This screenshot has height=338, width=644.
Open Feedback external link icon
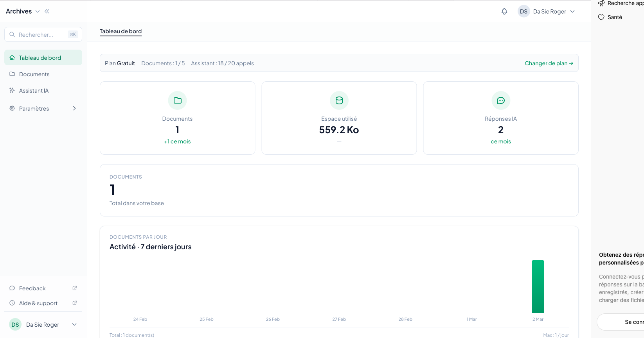75,288
